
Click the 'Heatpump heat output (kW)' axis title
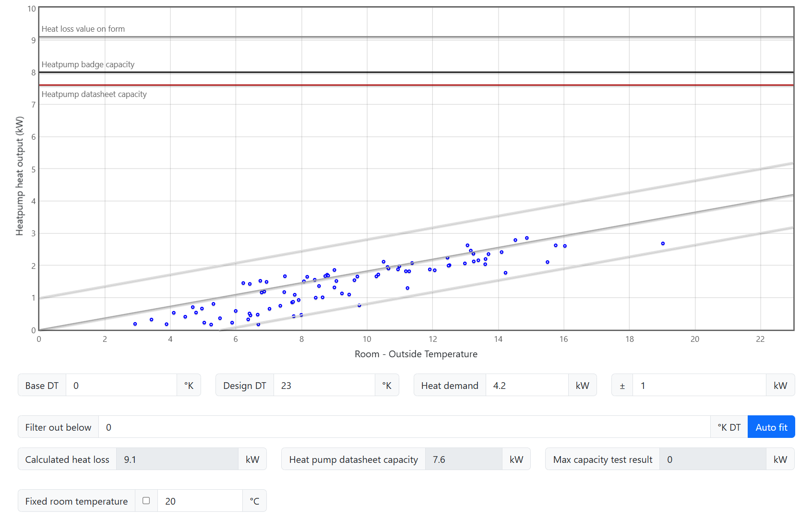tap(20, 176)
